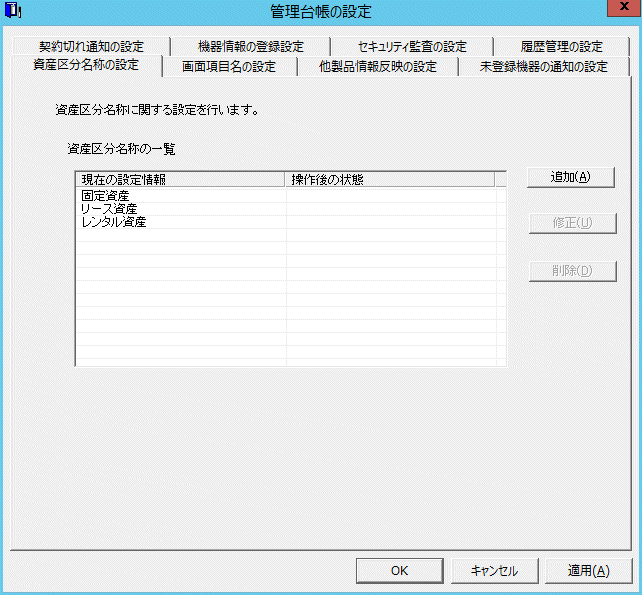Viewport: 642px width, 595px height.
Task: Click the 修正(U) button
Action: [572, 223]
